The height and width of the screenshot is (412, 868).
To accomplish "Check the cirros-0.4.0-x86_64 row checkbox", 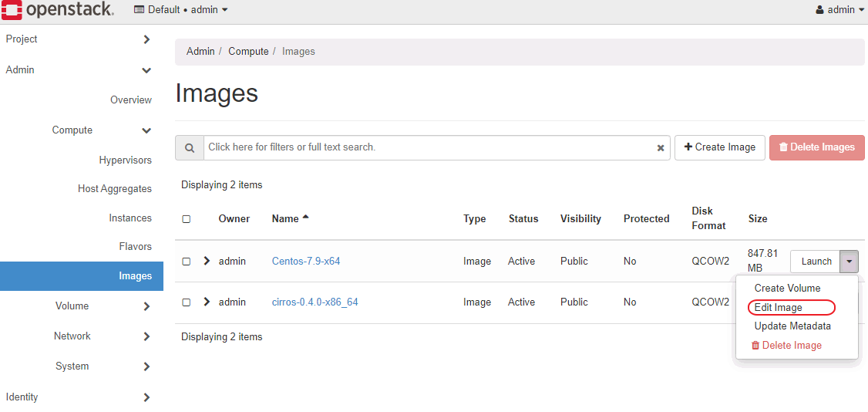I will (x=186, y=302).
